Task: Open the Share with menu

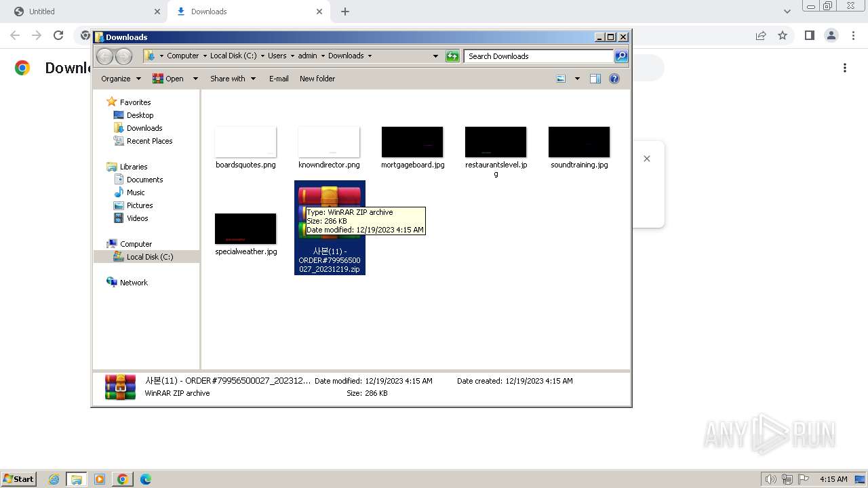Action: (233, 79)
